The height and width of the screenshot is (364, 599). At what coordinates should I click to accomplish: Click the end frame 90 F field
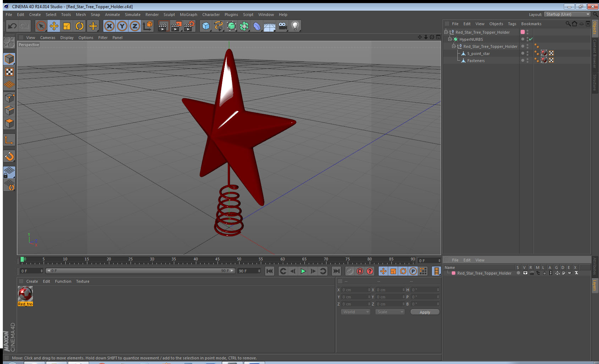tap(249, 271)
